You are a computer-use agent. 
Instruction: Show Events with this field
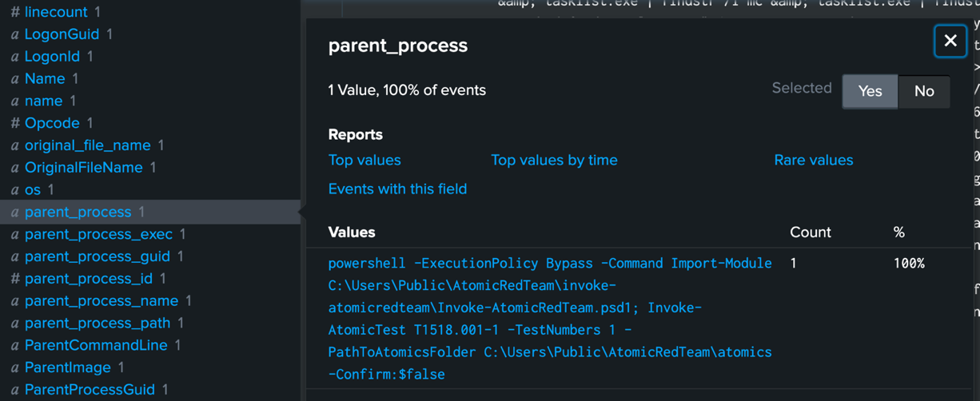(397, 189)
